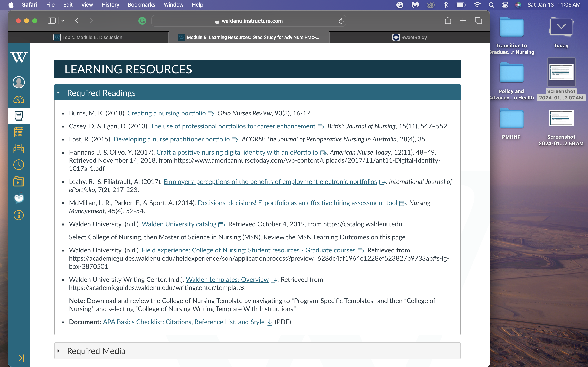
Task: Open the Help info icon in sidebar
Action: [x=19, y=215]
